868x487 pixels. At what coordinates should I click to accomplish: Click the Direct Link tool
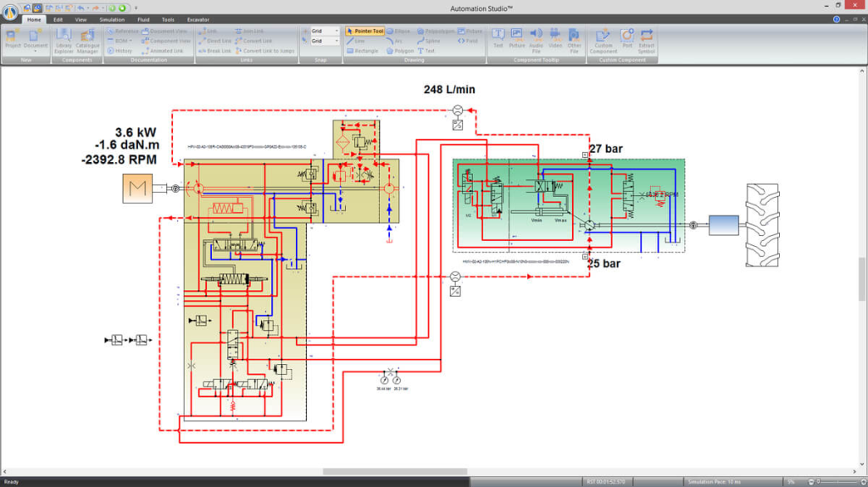[214, 41]
